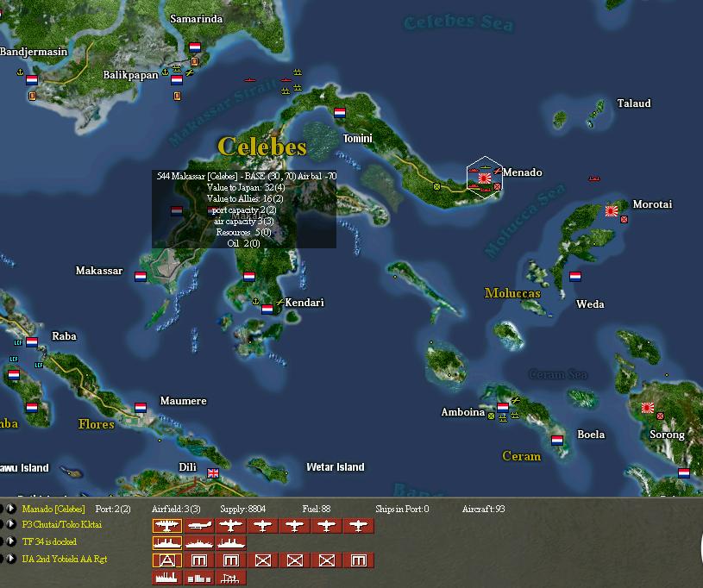The width and height of the screenshot is (703, 588).
Task: Open the P3 Chutai/Toko Kktai unit link
Action: 62,524
